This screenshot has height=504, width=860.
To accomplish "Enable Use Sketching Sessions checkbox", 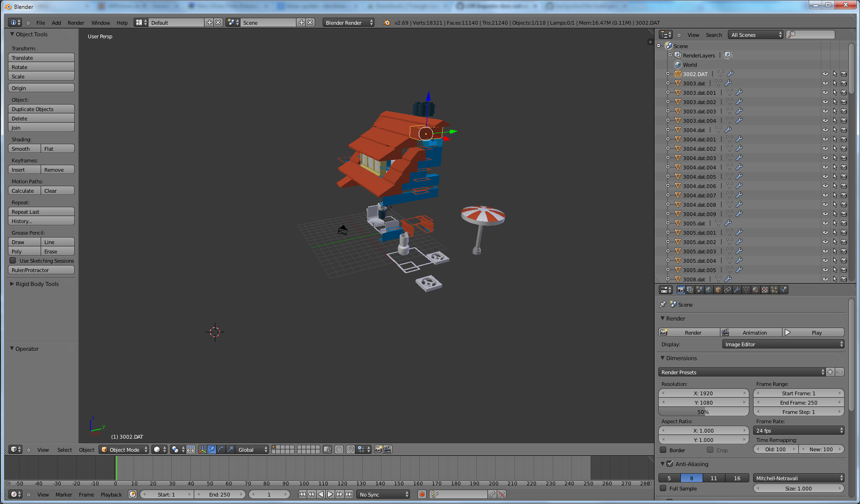I will coord(13,260).
